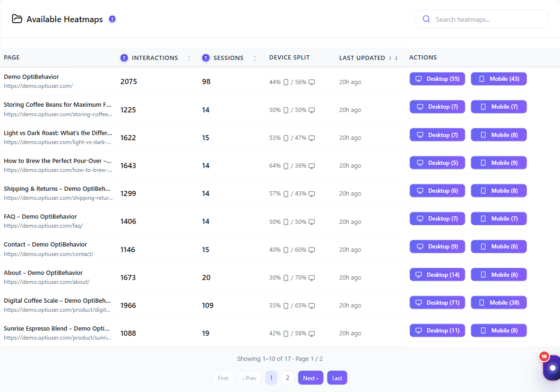Click the demo.optiuser.com/about/ URL
Screen dimensions: 560x392
click(x=47, y=281)
